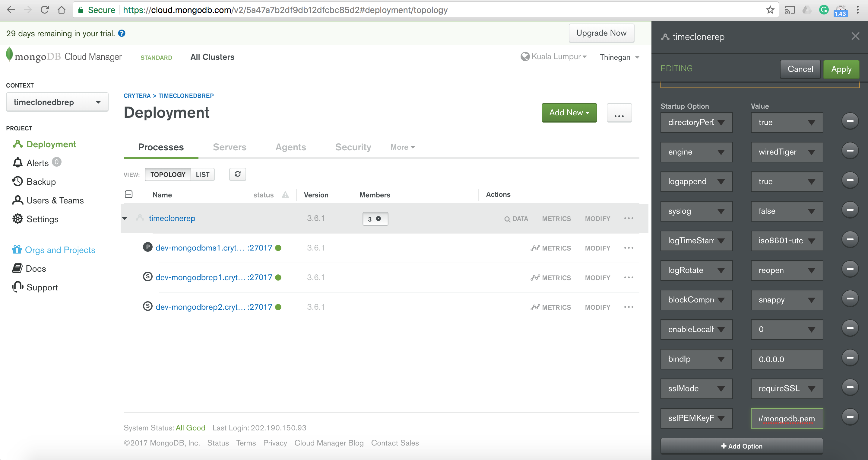Click DATA search icon for timeclonerep

click(507, 219)
